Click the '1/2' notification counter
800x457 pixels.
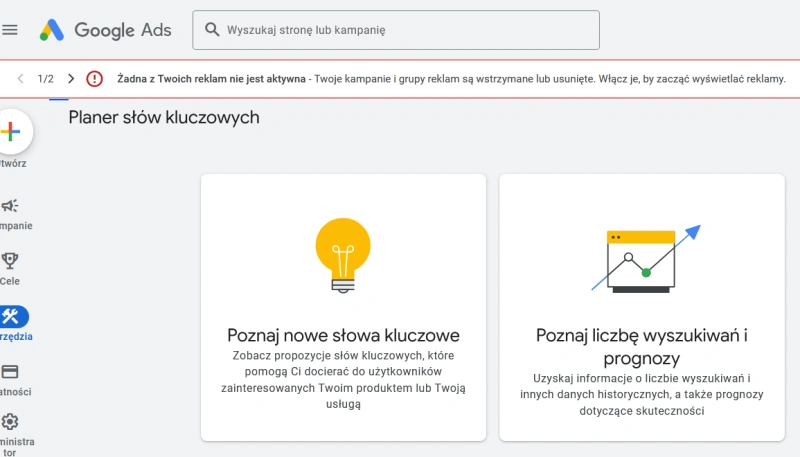(x=45, y=79)
